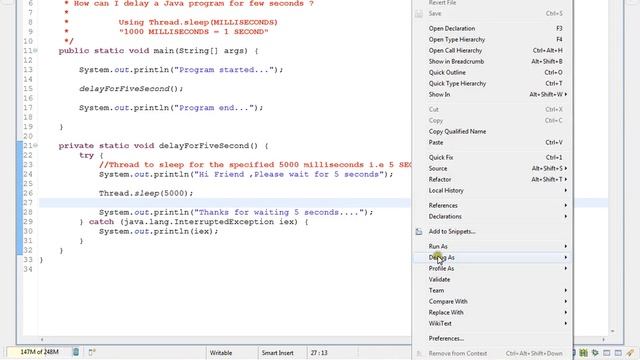This screenshot has height=360, width=640.
Task: Open the Profile As submenu
Action: point(493,268)
